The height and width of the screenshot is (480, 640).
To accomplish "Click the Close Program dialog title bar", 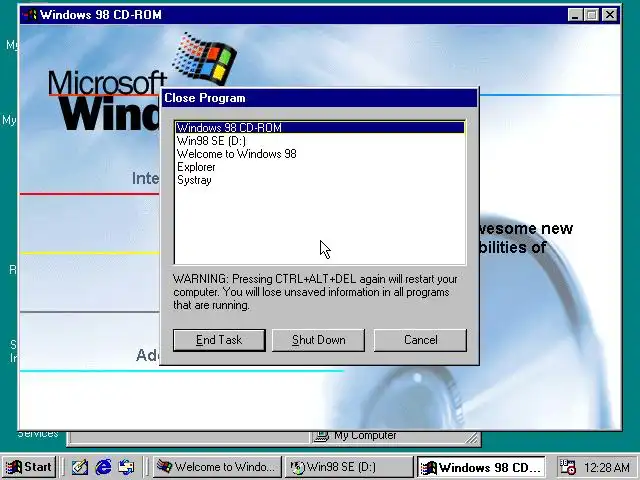I will [319, 98].
